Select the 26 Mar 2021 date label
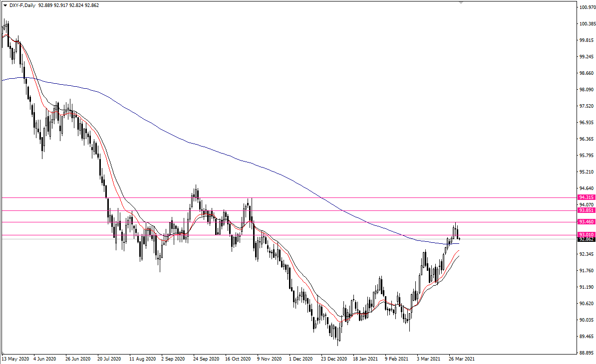 (x=461, y=359)
